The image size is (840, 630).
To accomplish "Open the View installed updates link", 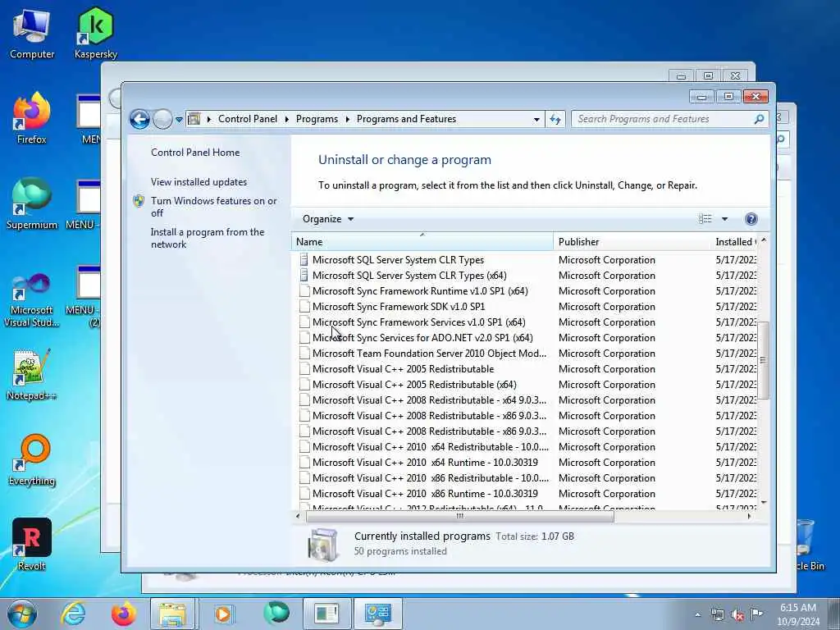I will coord(199,181).
